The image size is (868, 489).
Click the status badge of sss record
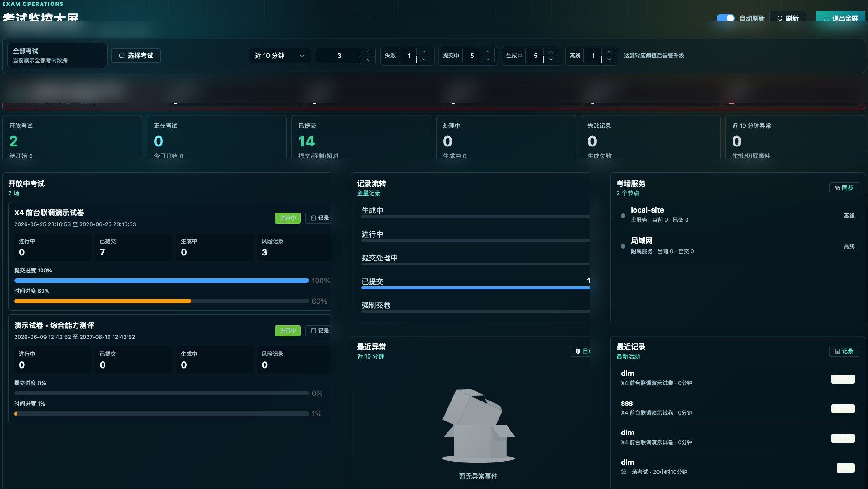tap(842, 409)
